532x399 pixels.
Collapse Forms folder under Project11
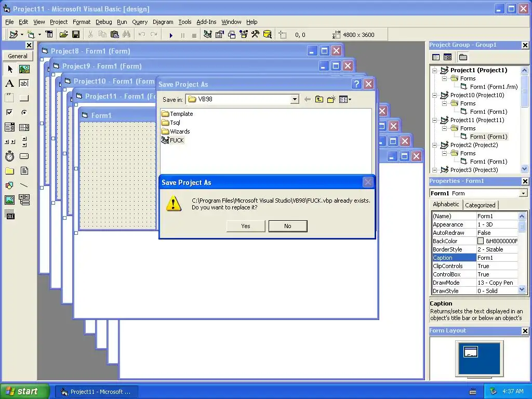pyautogui.click(x=444, y=129)
